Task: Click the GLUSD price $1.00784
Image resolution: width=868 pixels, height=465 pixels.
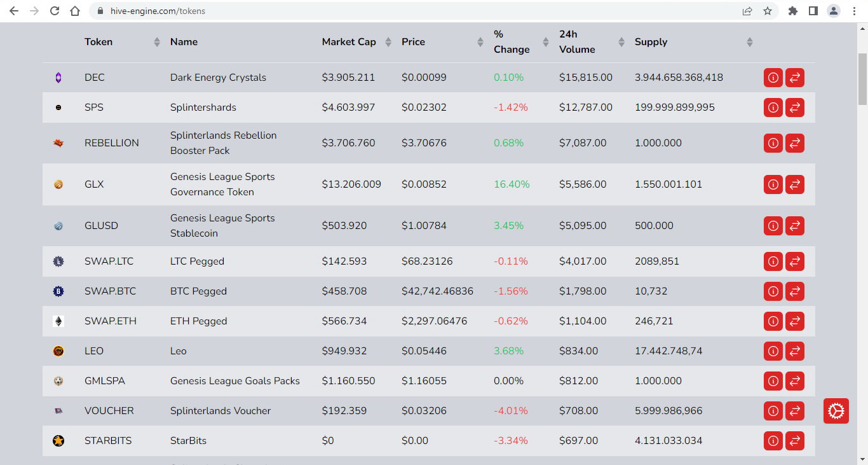Action: click(424, 226)
